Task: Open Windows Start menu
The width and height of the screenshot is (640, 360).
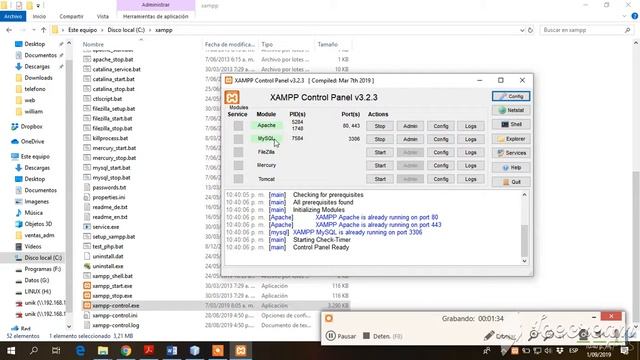Action: click(11, 351)
